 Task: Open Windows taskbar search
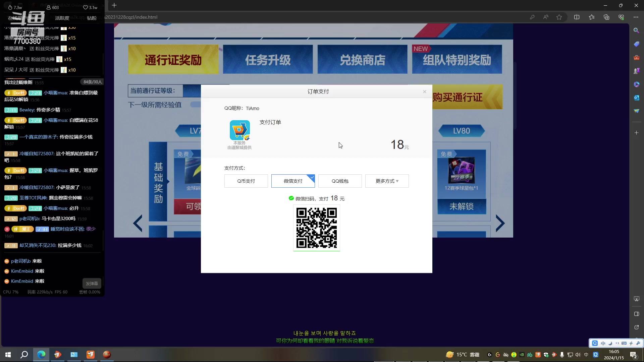click(x=24, y=355)
